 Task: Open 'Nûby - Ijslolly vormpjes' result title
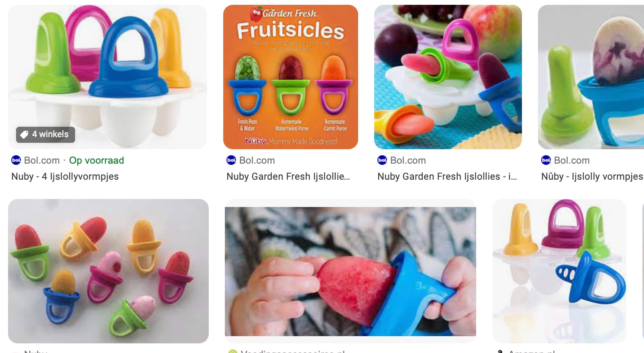tap(592, 176)
